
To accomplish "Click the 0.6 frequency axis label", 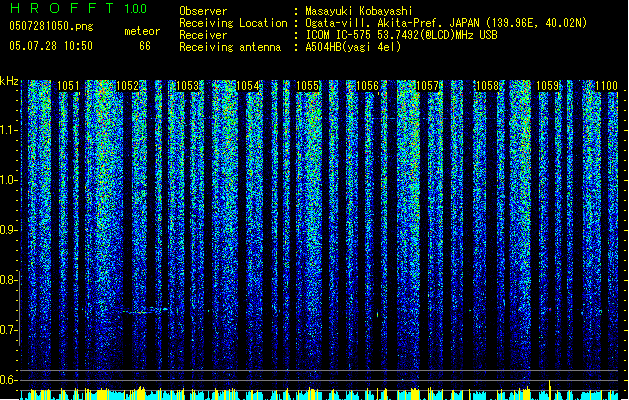I will point(9,380).
